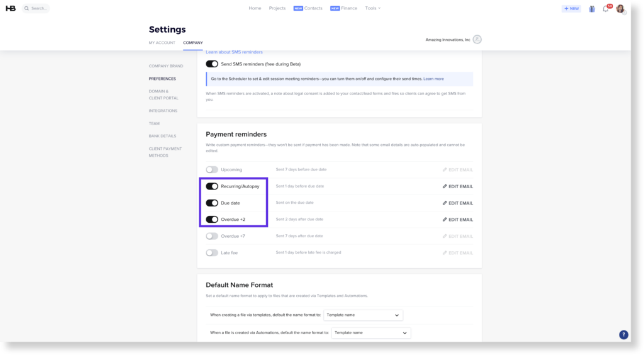
Task: Open Bank Details settings section
Action: (162, 136)
